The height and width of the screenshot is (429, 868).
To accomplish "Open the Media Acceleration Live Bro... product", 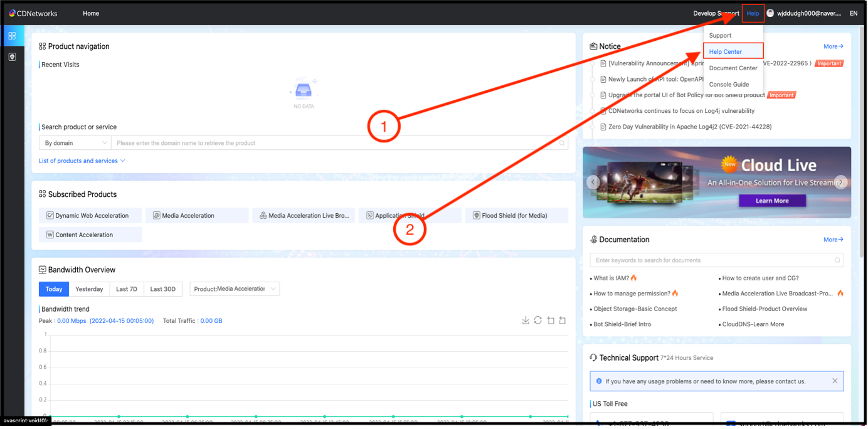I will pos(304,215).
